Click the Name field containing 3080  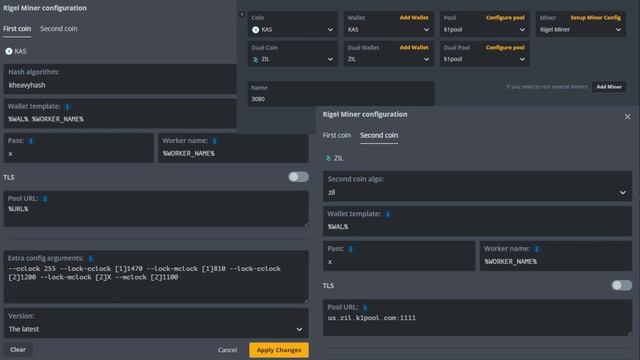tap(341, 93)
